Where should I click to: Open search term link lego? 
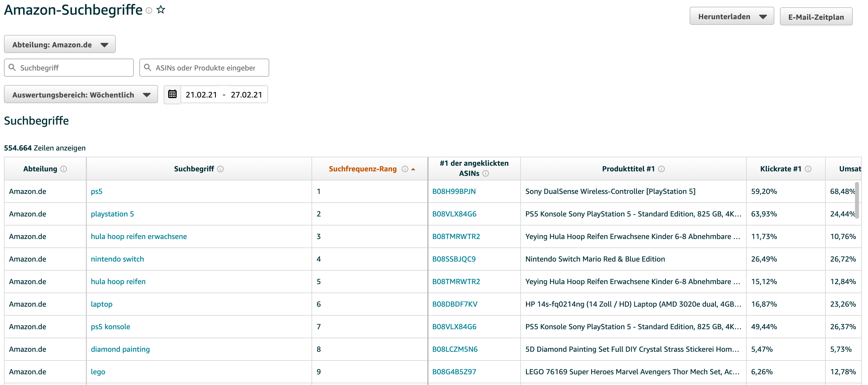coord(98,372)
